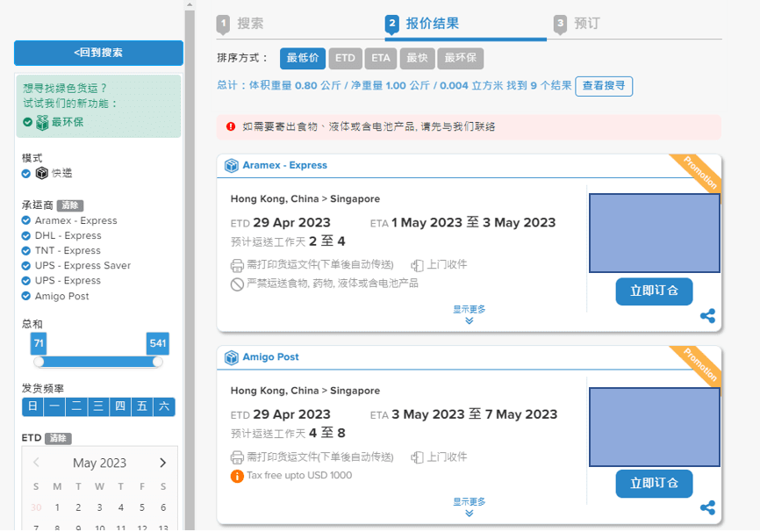Toggle Sunday (日) shipping frequency
This screenshot has width=760, height=532.
pyautogui.click(x=33, y=406)
